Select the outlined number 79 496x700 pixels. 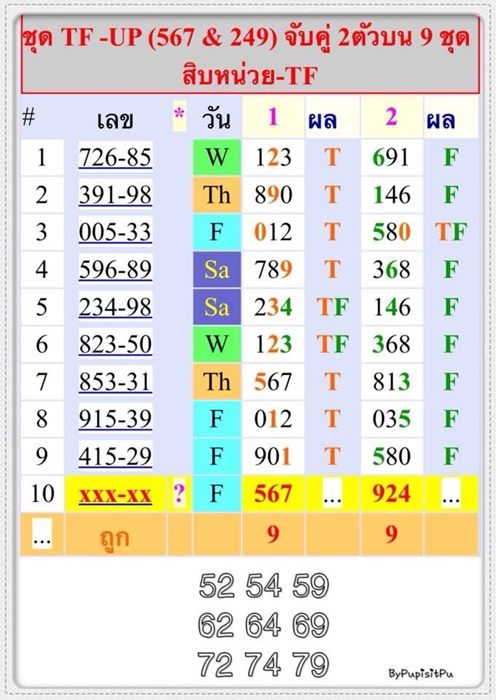pos(311,665)
